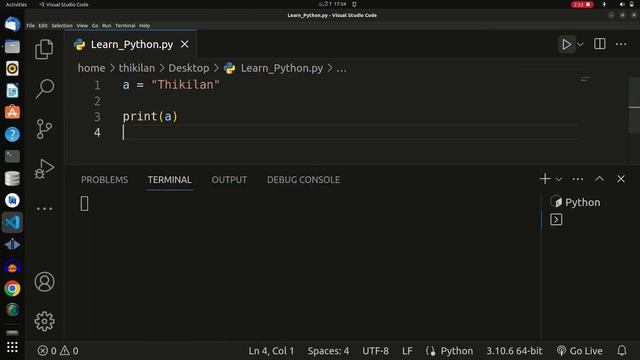Open the Selection menu
Image resolution: width=640 pixels, height=360 pixels.
(x=62, y=25)
